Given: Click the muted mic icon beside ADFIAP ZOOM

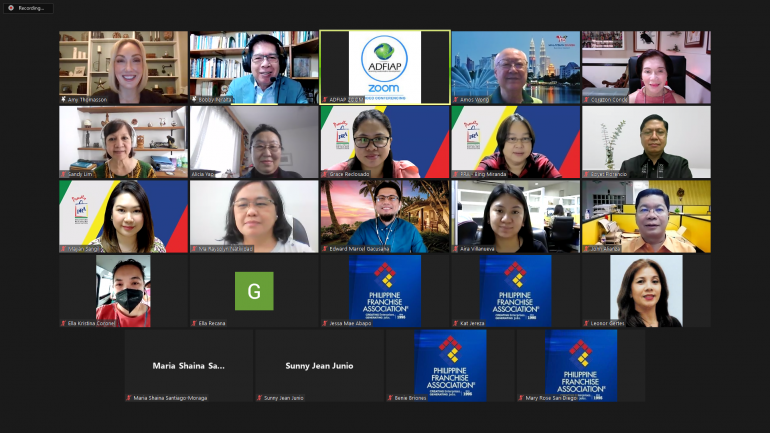Looking at the screenshot, I should (325, 100).
